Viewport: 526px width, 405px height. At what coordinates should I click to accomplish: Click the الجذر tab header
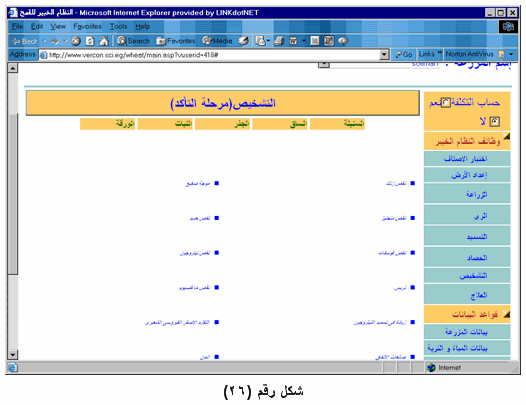(x=222, y=124)
